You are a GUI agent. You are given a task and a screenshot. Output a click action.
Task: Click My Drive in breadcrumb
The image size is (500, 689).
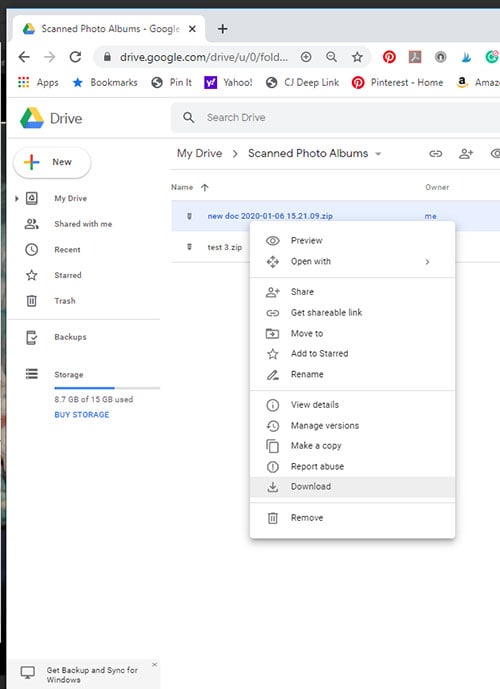199,153
